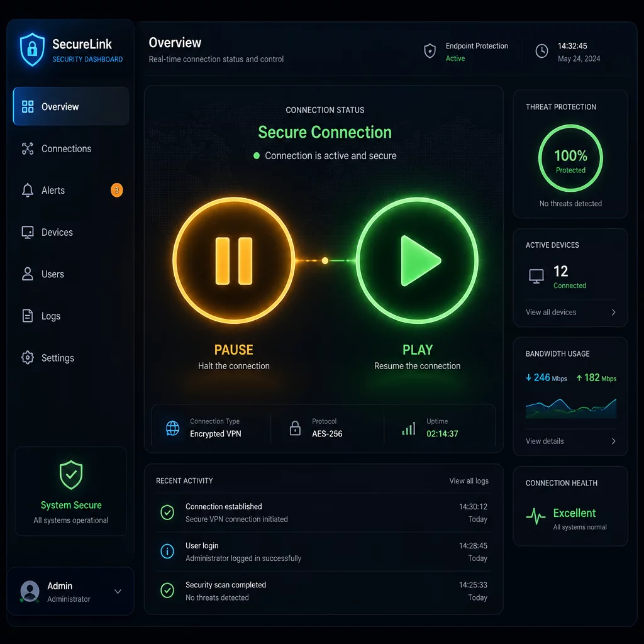Click the green connection active status dot

(257, 156)
